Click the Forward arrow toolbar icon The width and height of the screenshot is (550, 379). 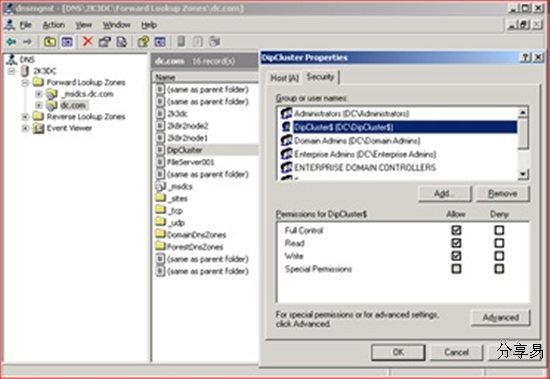coord(27,42)
